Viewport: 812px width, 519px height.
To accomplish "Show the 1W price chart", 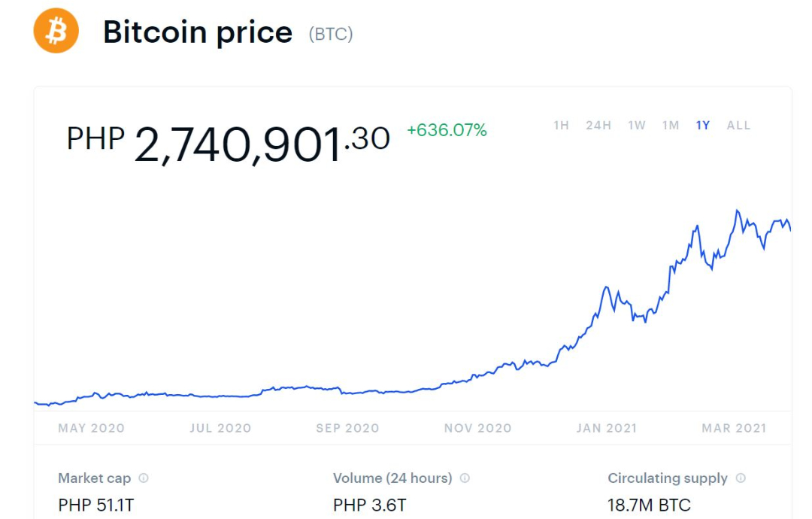I will tap(637, 126).
